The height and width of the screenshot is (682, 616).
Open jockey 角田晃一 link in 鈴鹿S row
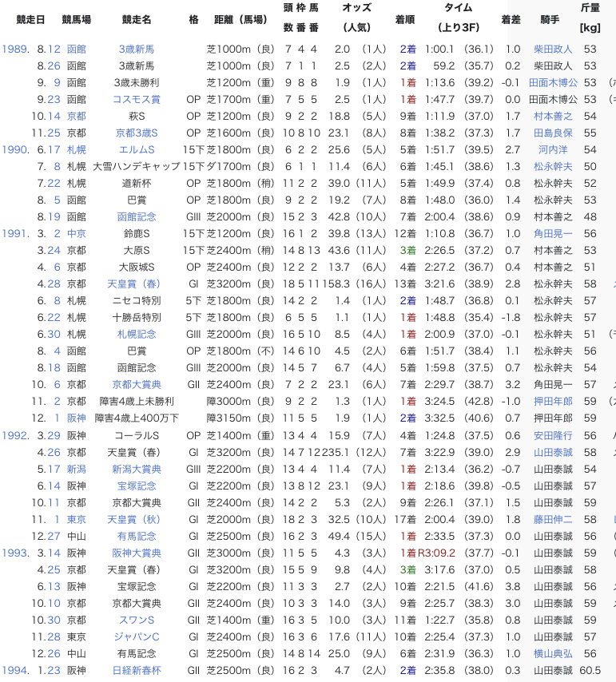tap(553, 233)
